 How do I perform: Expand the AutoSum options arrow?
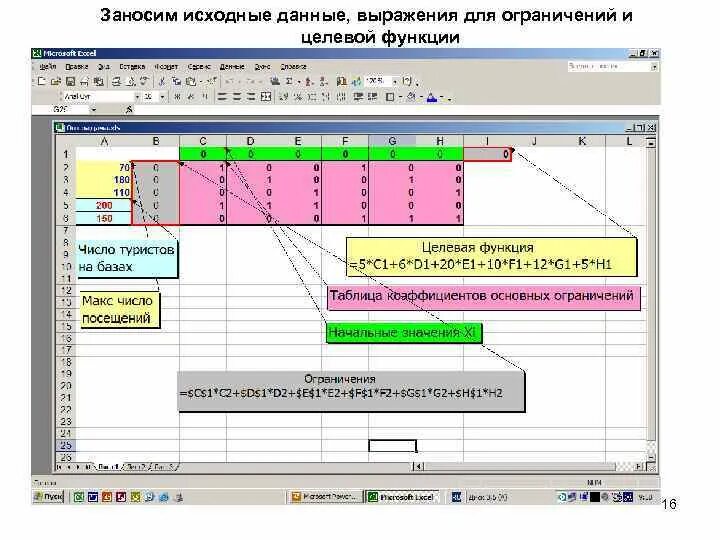tap(298, 82)
